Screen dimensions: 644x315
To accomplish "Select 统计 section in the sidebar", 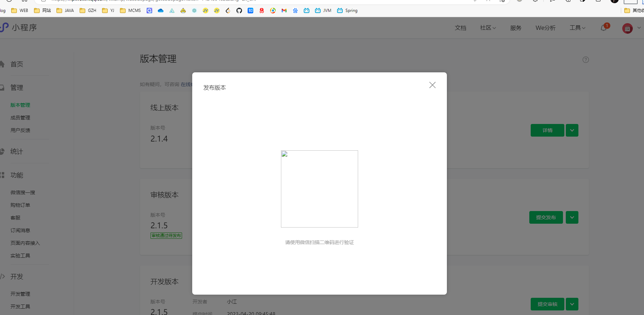I will click(x=16, y=151).
